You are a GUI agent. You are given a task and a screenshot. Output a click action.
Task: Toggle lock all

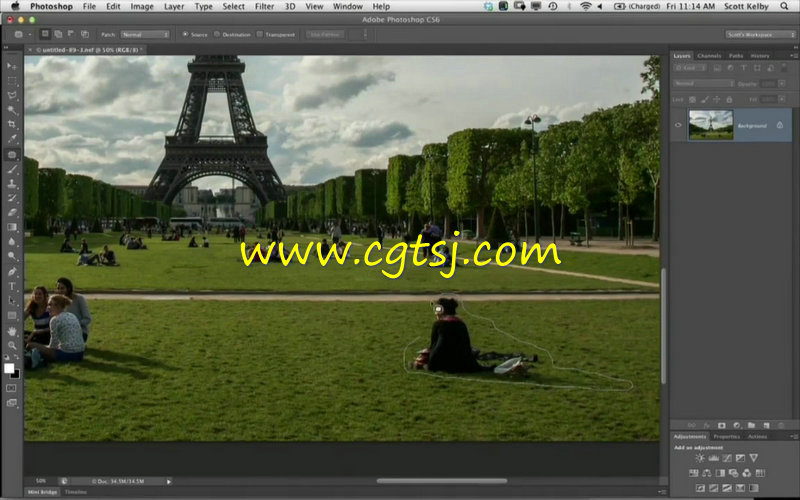729,99
